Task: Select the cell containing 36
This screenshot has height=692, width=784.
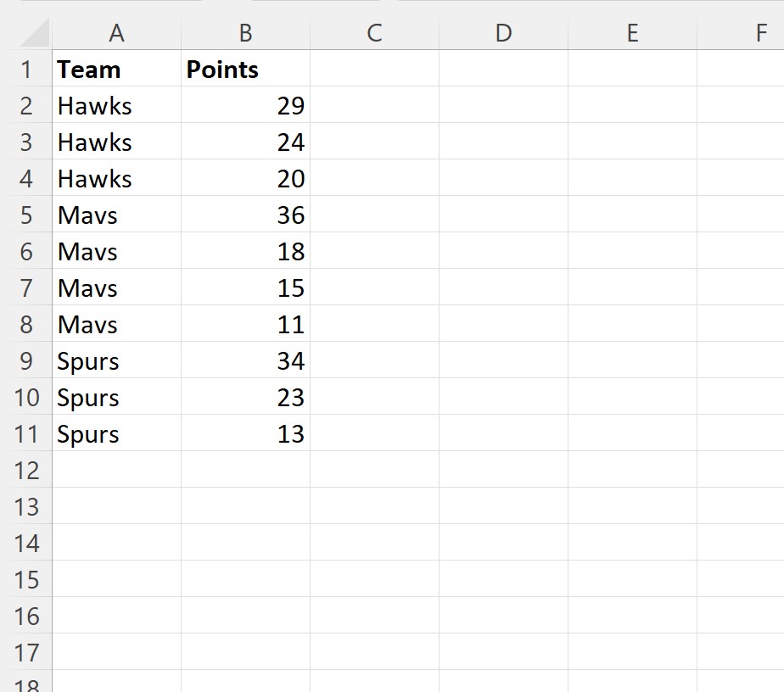Action: tap(245, 215)
